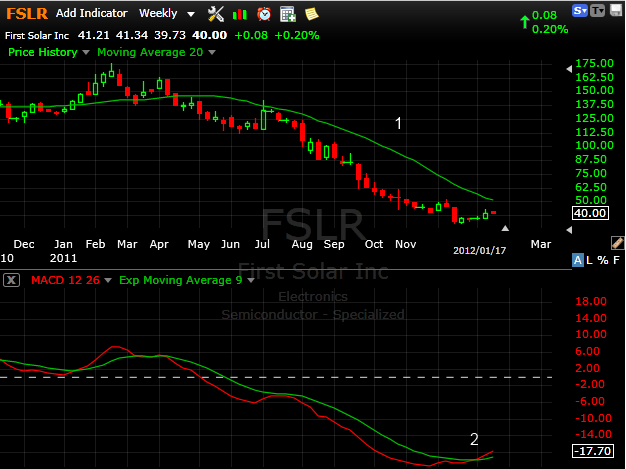The width and height of the screenshot is (626, 469).
Task: Open the wrench and screwdriver tools icon
Action: [x=216, y=14]
